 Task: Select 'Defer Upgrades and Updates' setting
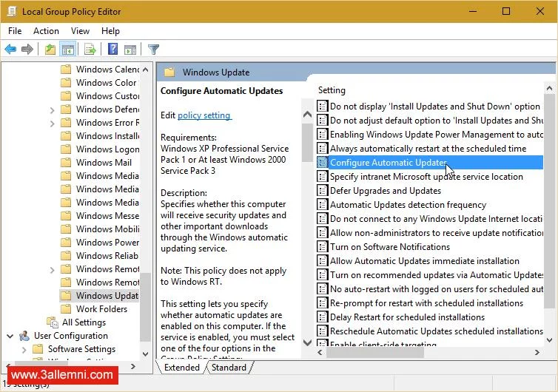385,191
